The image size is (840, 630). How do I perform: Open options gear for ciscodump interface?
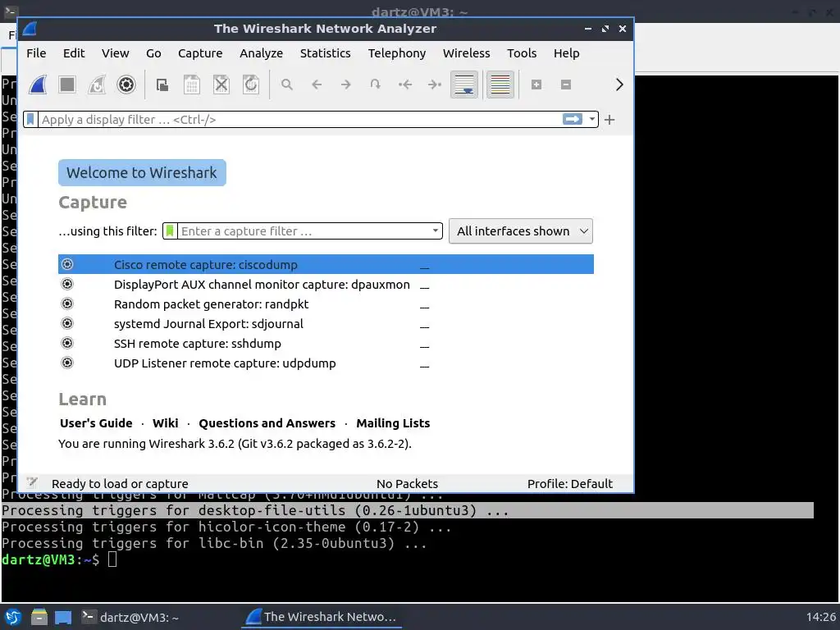(x=67, y=264)
